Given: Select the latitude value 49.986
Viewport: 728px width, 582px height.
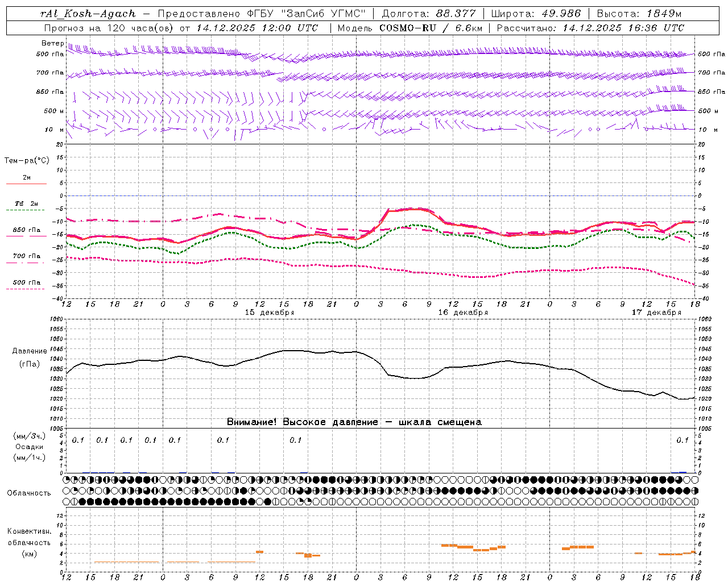Looking at the screenshot, I should pyautogui.click(x=561, y=14).
